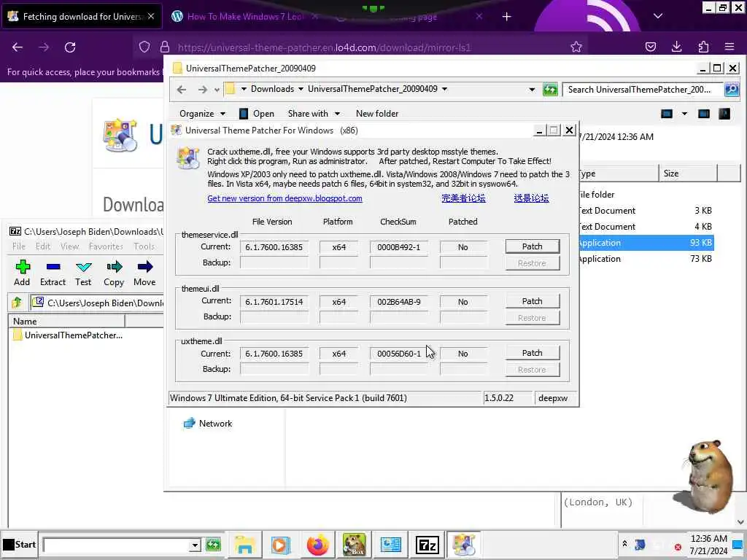Image resolution: width=747 pixels, height=560 pixels.
Task: Click Universal Theme Patcher taskbar icon
Action: 463,545
